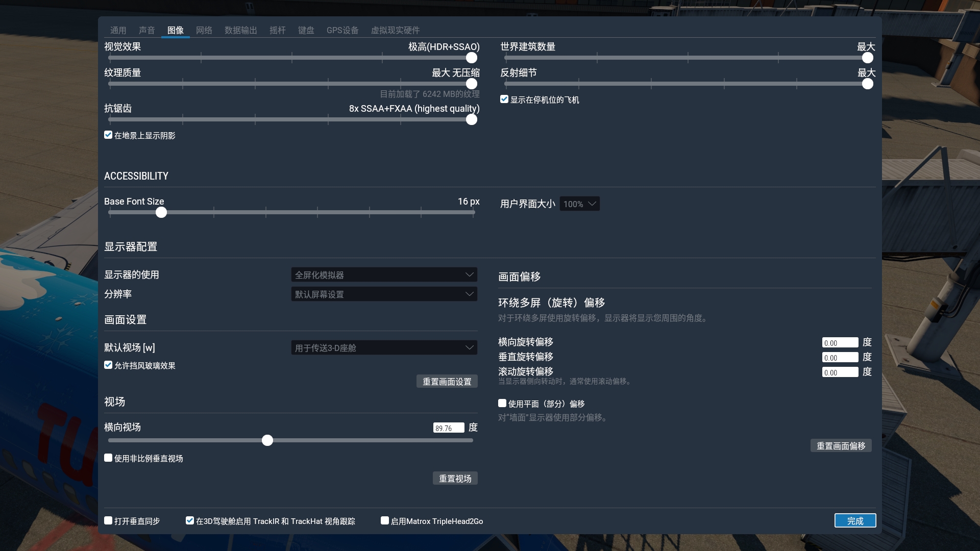
Task: Click the 重置画面设置 button
Action: [x=447, y=382]
